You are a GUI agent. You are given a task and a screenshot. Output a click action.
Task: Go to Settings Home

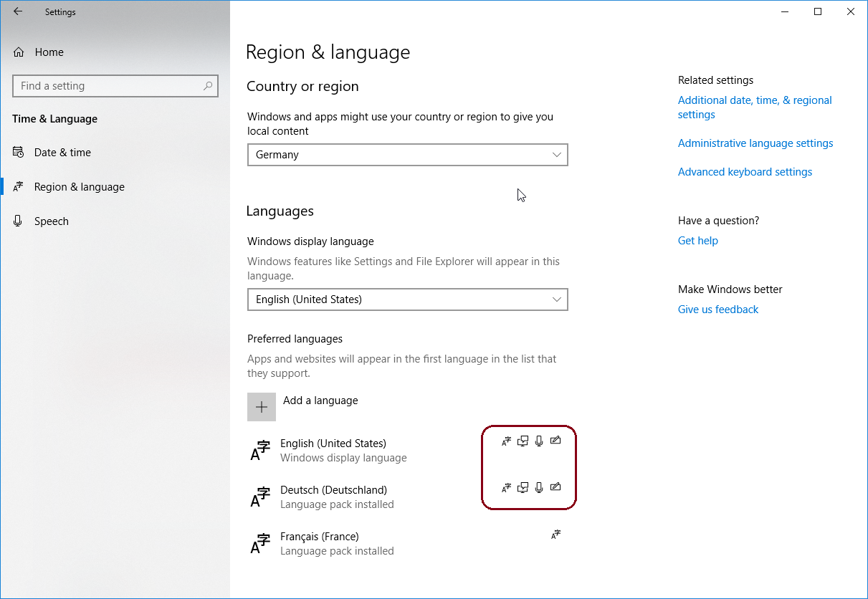pos(49,52)
